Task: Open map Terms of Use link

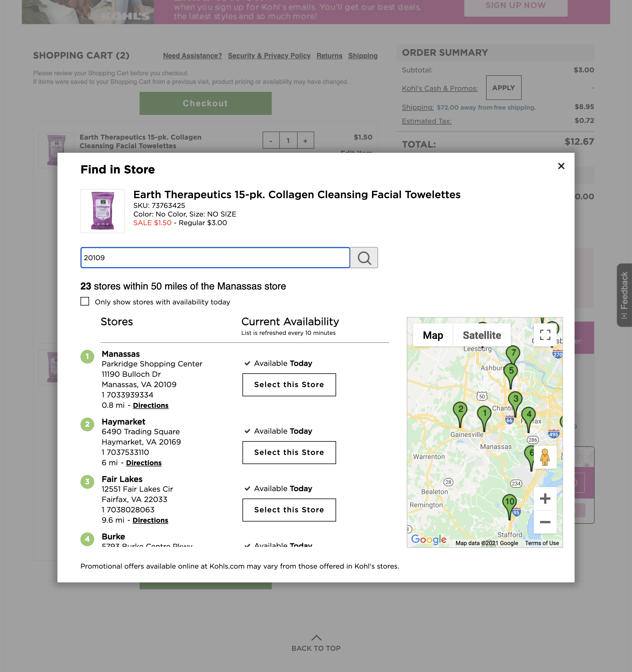Action: pyautogui.click(x=542, y=543)
